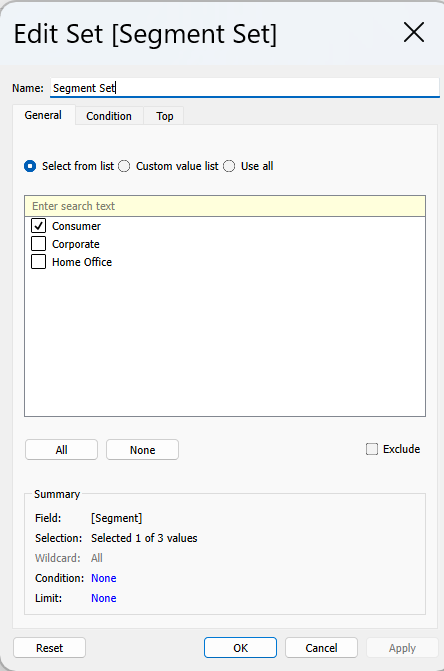This screenshot has width=444, height=671.
Task: Choose Use all radio option
Action: (229, 166)
